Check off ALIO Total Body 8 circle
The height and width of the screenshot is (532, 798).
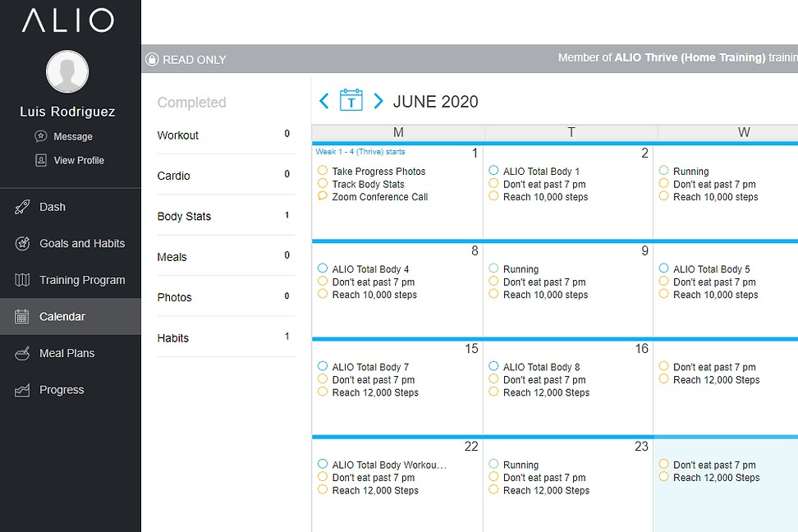point(493,365)
